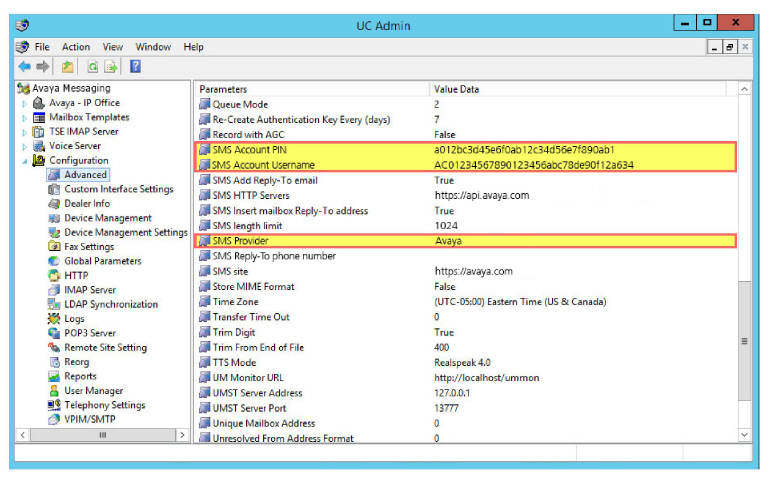Click the Value Data column header

578,89
